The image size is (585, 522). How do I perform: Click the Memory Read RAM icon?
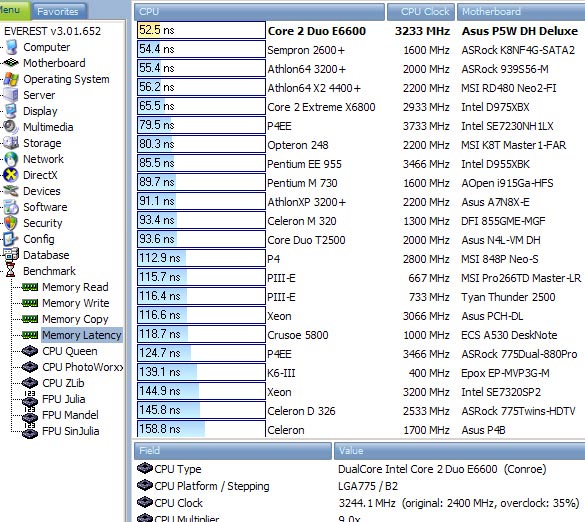point(30,287)
